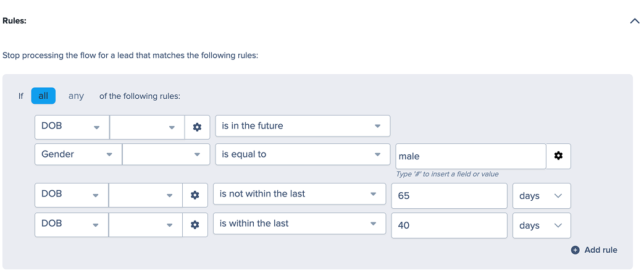Screen dimensions: 644x278
Task: Collapse the Rules section with the chevron
Action: [635, 21]
